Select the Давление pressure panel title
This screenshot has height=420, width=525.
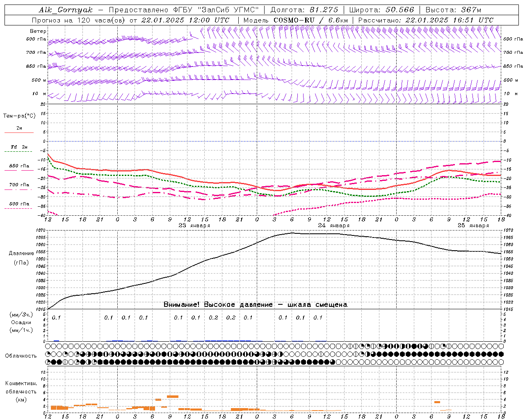(21, 253)
